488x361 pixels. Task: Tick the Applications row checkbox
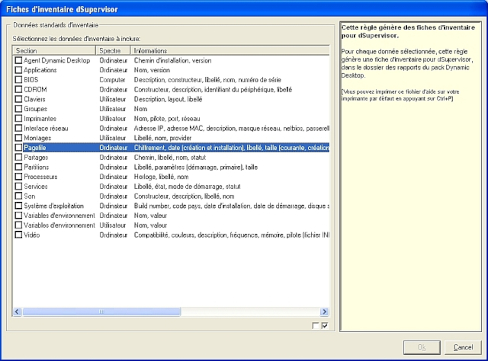[18, 70]
